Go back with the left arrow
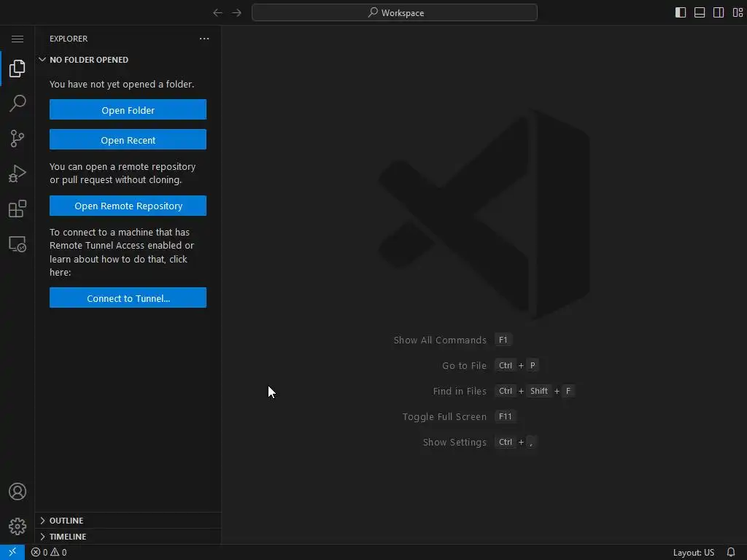Screen dimensions: 747x560 [x=217, y=13]
